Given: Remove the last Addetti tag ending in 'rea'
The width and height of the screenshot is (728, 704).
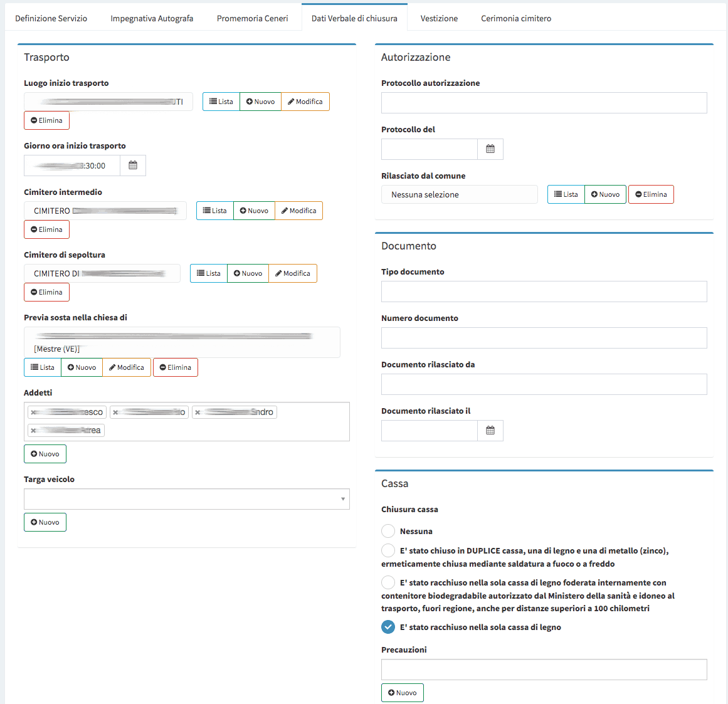Looking at the screenshot, I should [x=33, y=431].
